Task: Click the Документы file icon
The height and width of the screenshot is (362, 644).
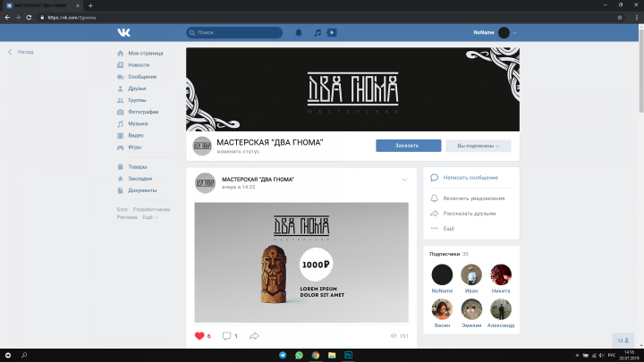Action: (121, 190)
